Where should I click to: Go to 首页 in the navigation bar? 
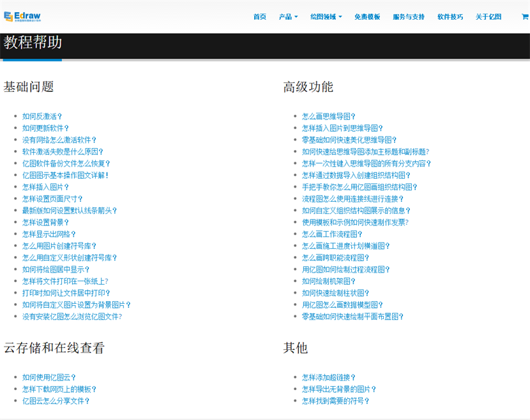(260, 16)
